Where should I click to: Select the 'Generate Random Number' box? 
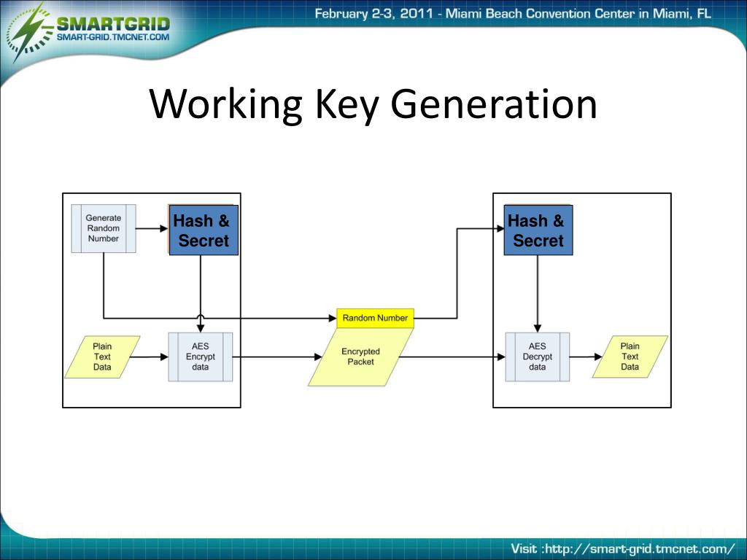pyautogui.click(x=104, y=228)
